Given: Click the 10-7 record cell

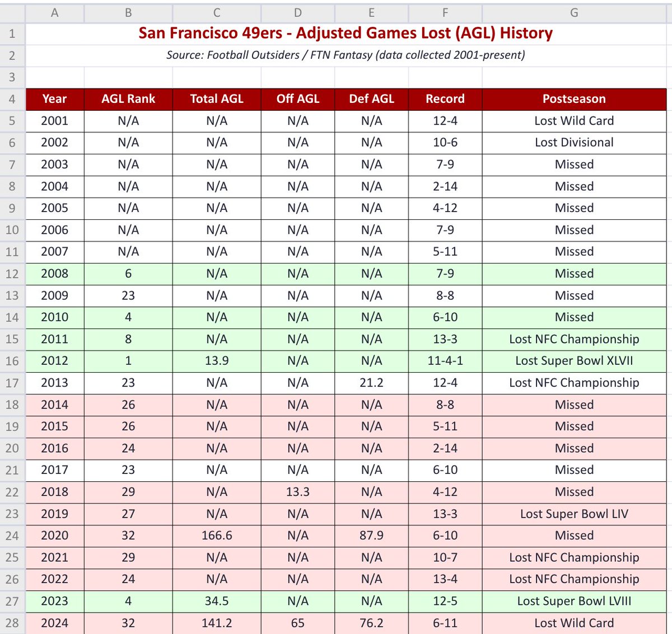Looking at the screenshot, I should pyautogui.click(x=445, y=557).
